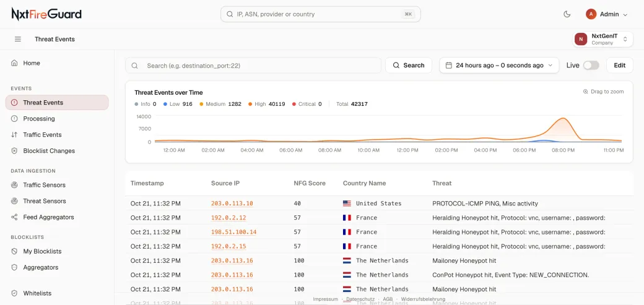
Task: Open Blocklist Changes sidebar item
Action: tap(57, 151)
